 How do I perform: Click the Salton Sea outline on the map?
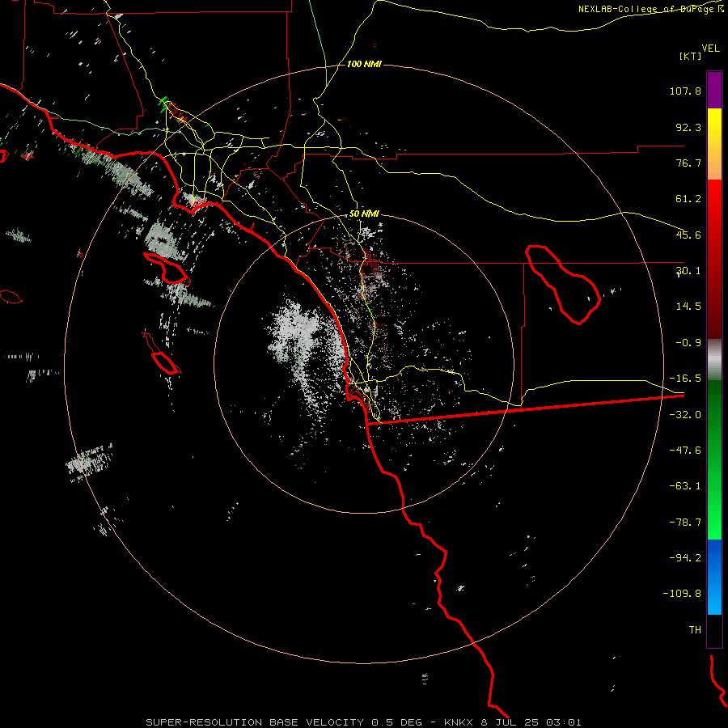(563, 285)
